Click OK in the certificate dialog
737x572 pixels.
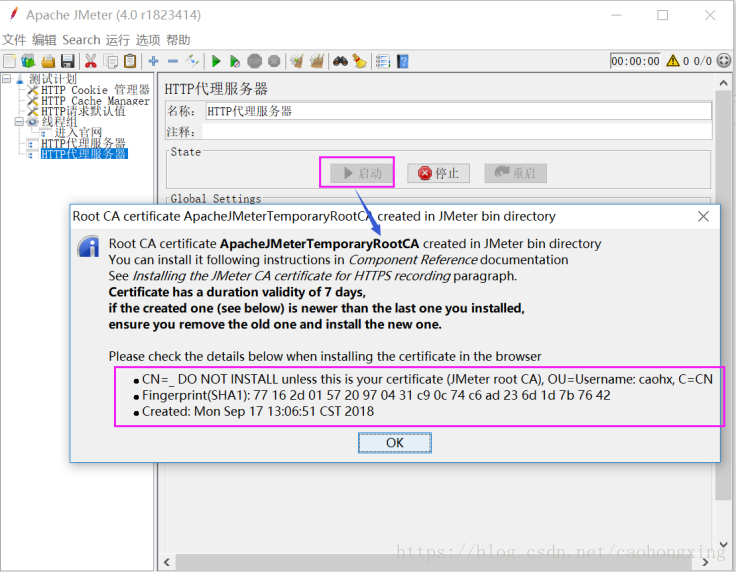click(395, 443)
